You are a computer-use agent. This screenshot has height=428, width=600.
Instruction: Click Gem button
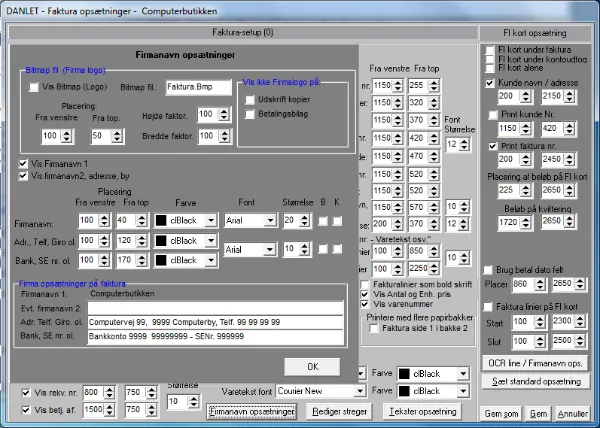click(538, 414)
